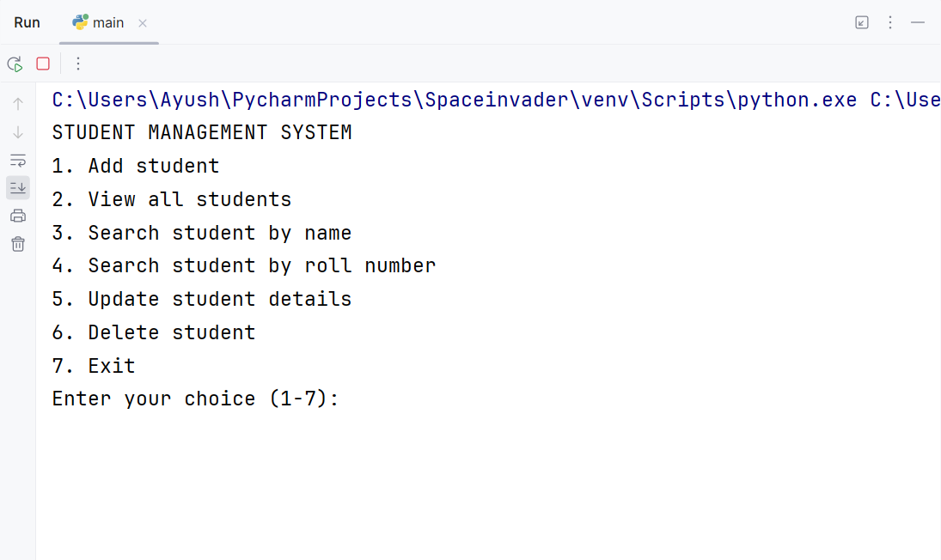Select the '7. Exit' menu text
This screenshot has height=560, width=941.
click(93, 365)
